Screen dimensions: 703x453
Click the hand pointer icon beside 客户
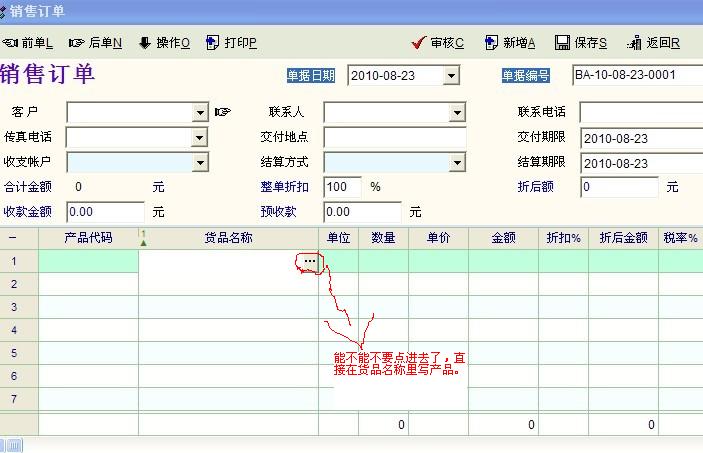click(222, 112)
